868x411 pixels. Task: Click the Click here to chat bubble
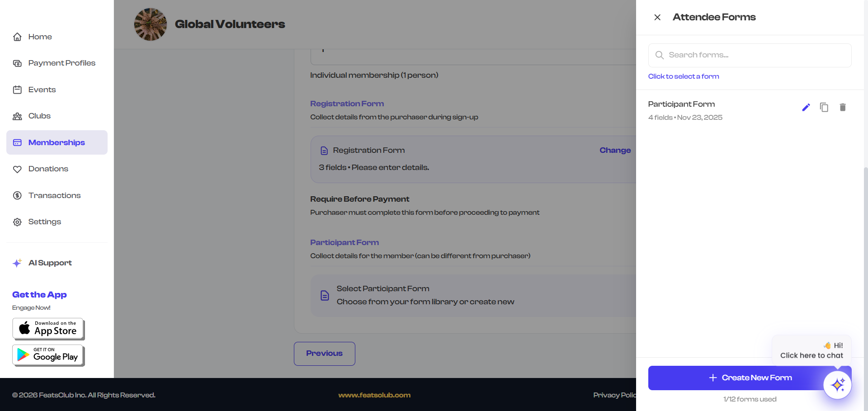(x=811, y=350)
